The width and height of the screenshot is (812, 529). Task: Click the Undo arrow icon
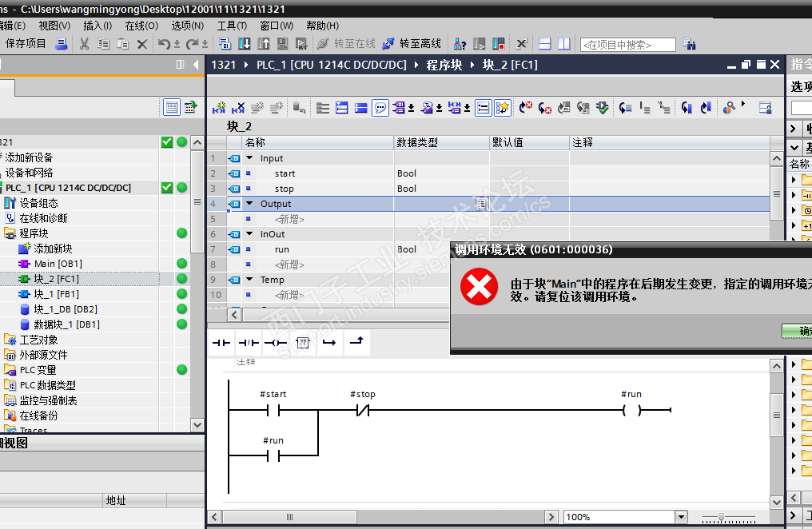tap(164, 44)
